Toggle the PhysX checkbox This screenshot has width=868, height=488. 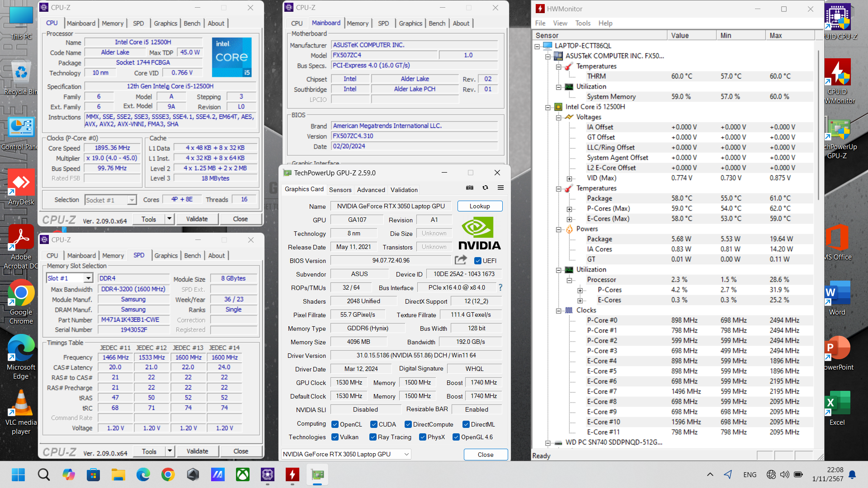(x=423, y=437)
